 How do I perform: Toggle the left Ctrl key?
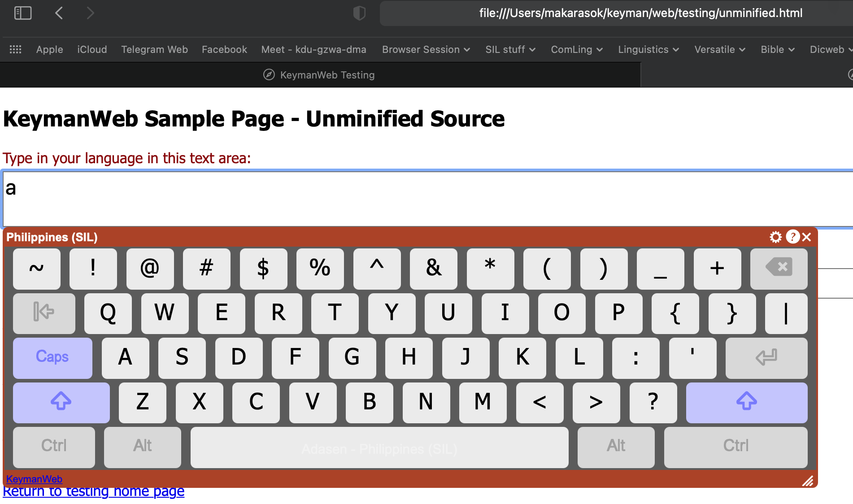54,447
